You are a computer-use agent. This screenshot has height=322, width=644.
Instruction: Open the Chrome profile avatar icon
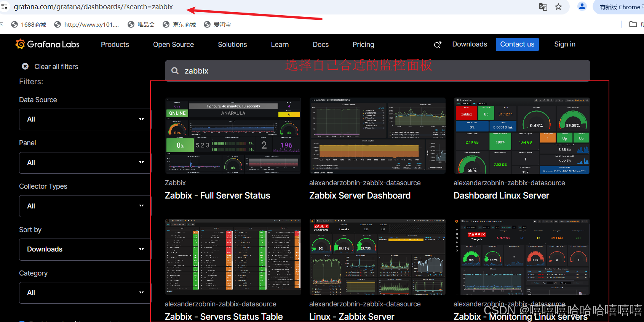point(582,6)
